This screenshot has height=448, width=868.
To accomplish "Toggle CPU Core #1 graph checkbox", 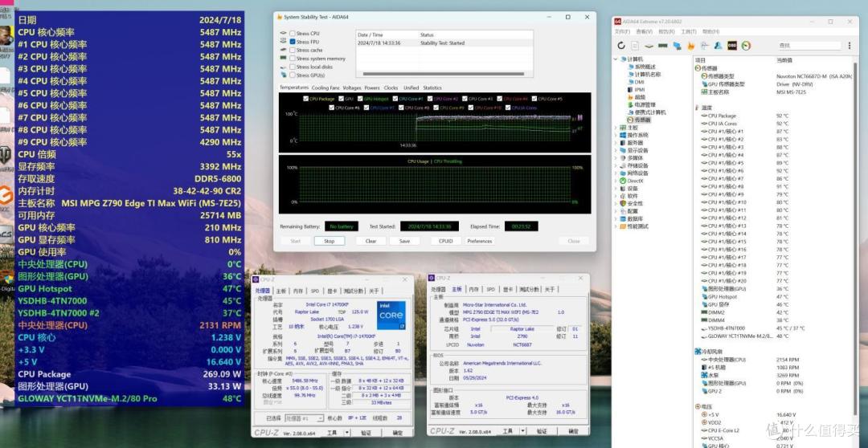I will coord(395,99).
